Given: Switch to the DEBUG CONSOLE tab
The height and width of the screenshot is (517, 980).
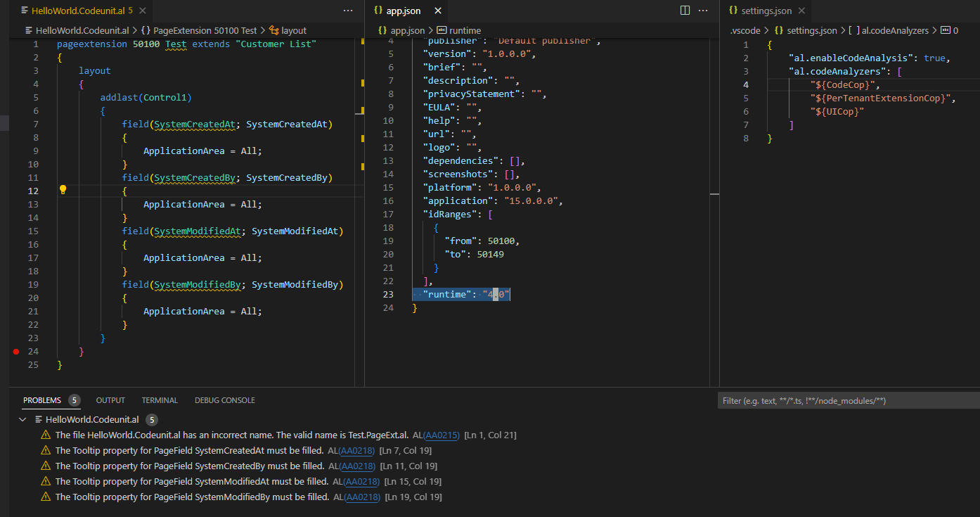Looking at the screenshot, I should (x=224, y=400).
